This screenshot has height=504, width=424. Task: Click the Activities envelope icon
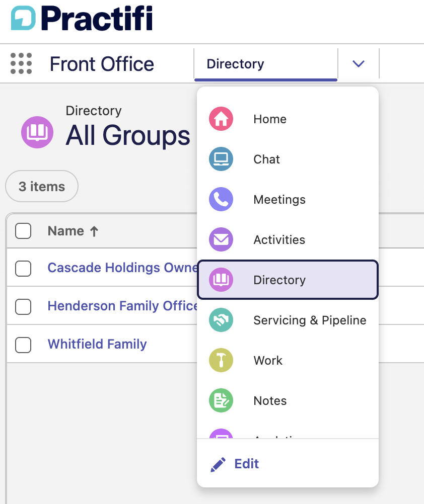tap(221, 239)
